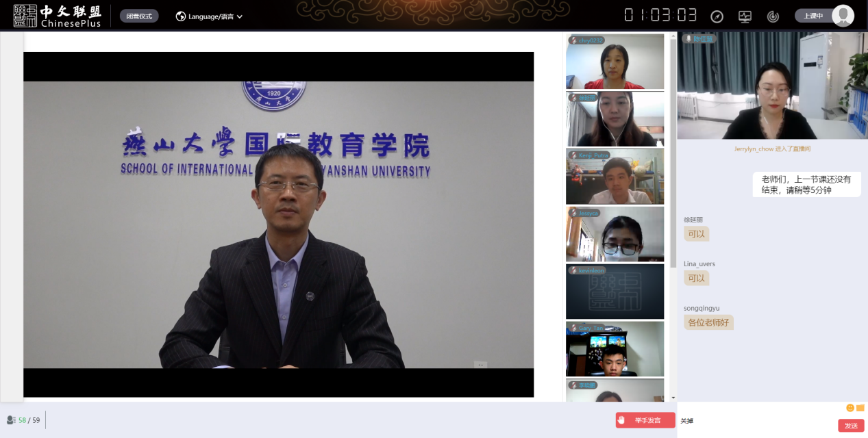The image size is (868, 438).
Task: Click the compass icon in top bar
Action: pos(717,16)
